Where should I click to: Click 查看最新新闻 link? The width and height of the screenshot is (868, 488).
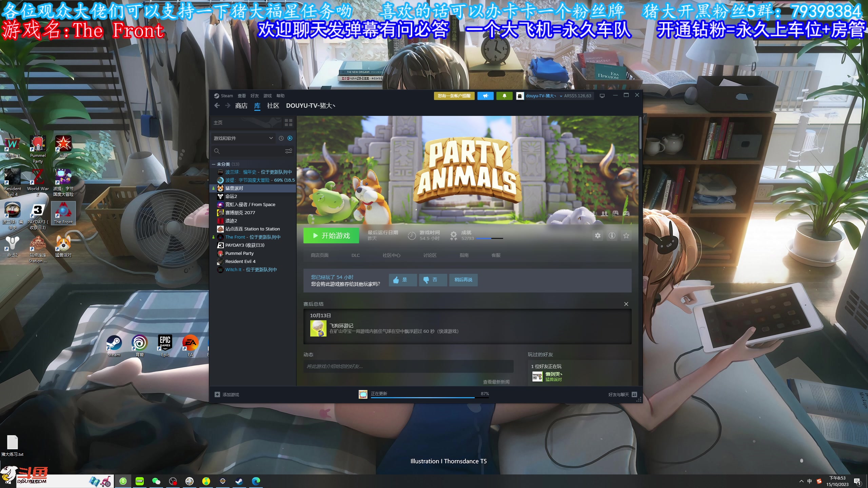pyautogui.click(x=496, y=382)
